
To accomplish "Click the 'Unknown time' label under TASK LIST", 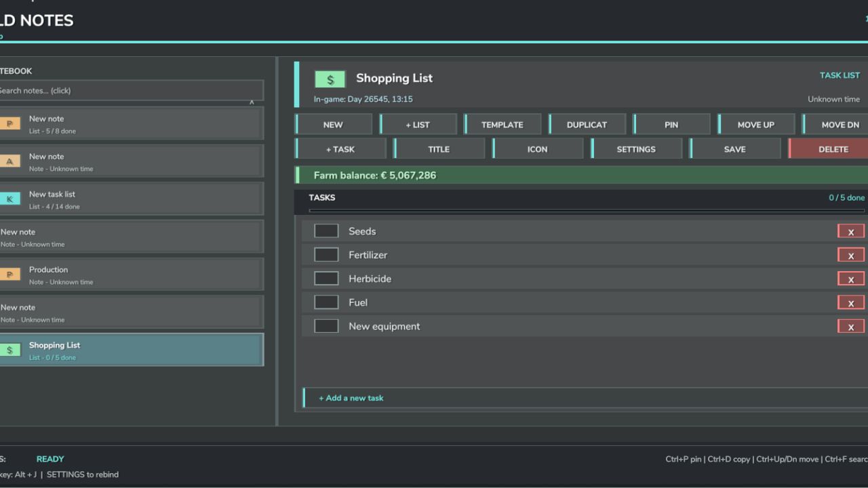I will click(834, 99).
